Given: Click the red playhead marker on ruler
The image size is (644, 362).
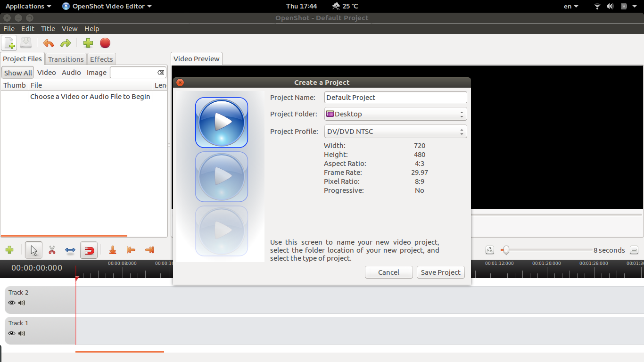Looking at the screenshot, I should [x=77, y=279].
